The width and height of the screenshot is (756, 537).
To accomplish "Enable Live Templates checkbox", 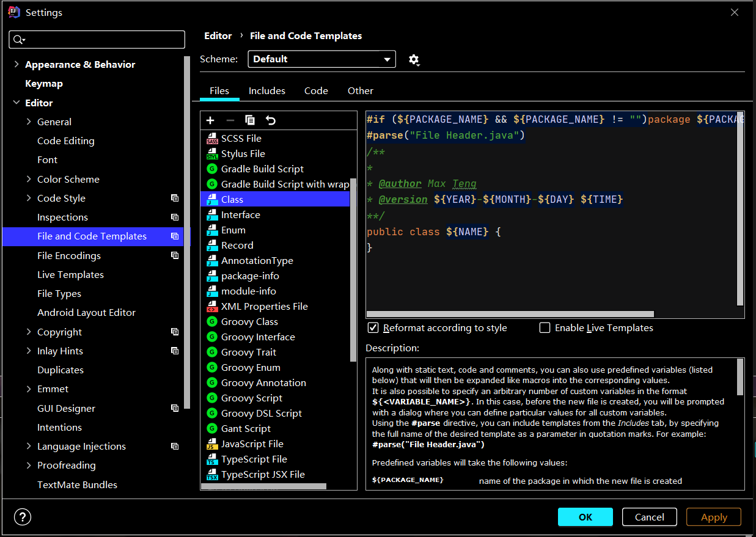I will 545,328.
